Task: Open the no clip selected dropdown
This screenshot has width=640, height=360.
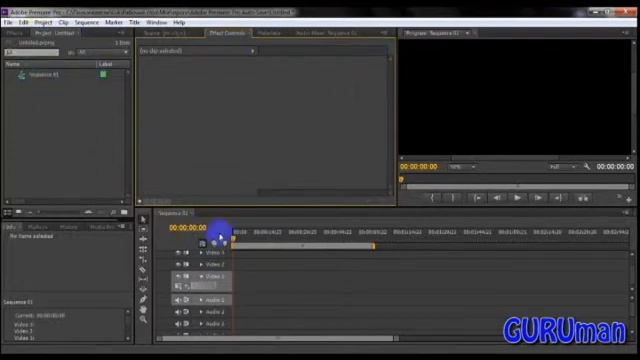Action: (x=197, y=51)
